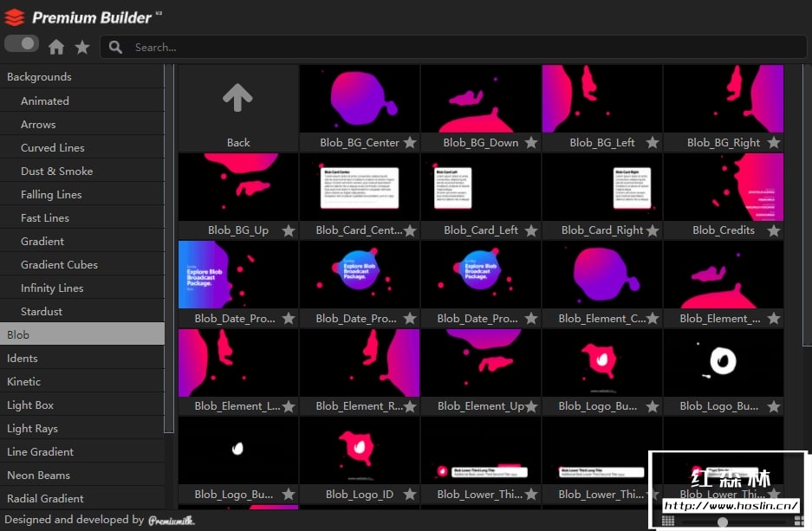Click the thumbnail size slider handle
Viewport: 812px width, 531px height.
(x=723, y=521)
